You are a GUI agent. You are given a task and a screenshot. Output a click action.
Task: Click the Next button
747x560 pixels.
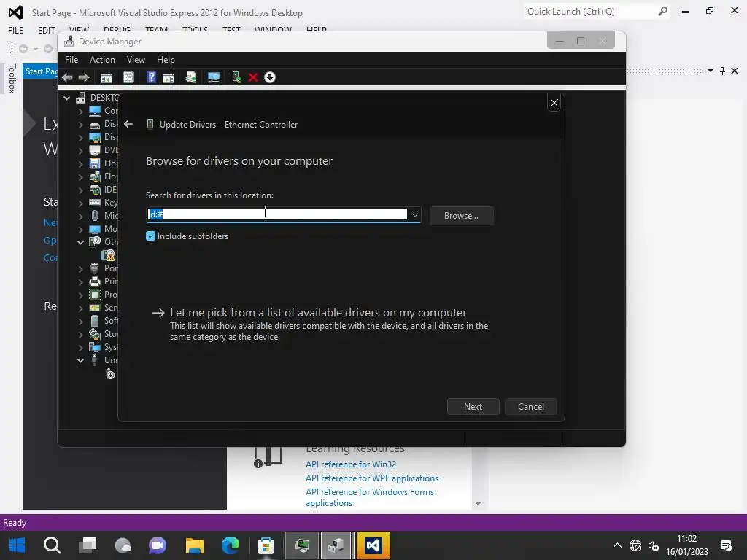[x=473, y=407]
